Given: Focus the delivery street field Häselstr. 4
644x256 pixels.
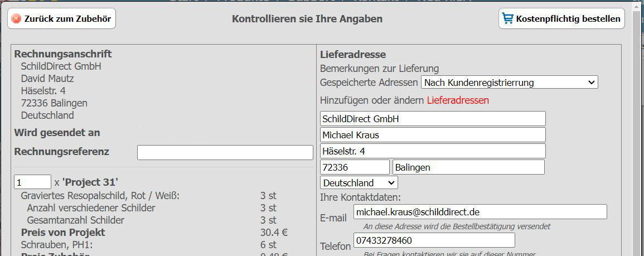Looking at the screenshot, I should tap(432, 151).
